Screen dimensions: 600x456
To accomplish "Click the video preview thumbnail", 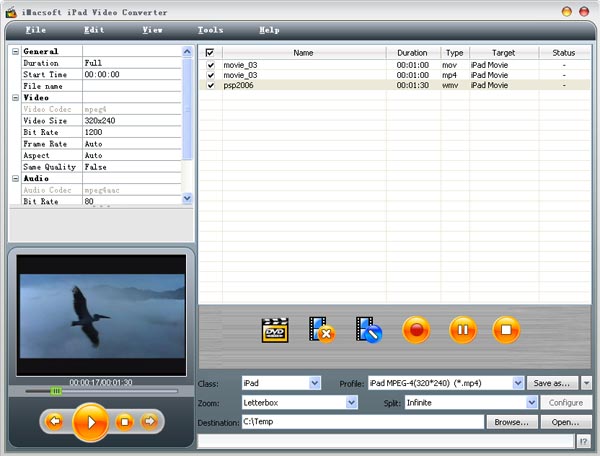I will 101,316.
